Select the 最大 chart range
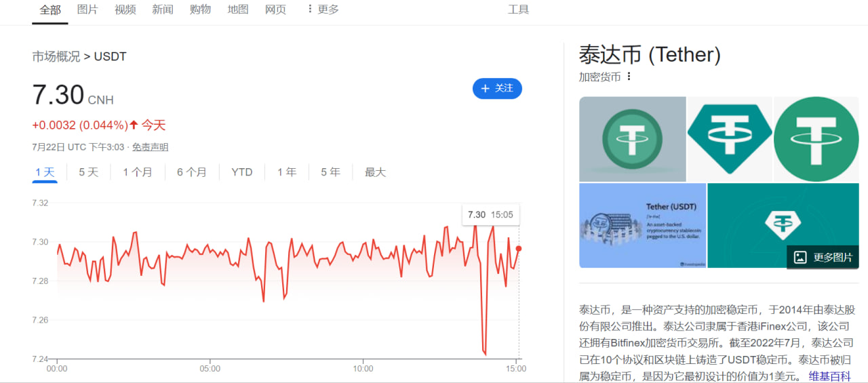The image size is (868, 383). tap(375, 172)
